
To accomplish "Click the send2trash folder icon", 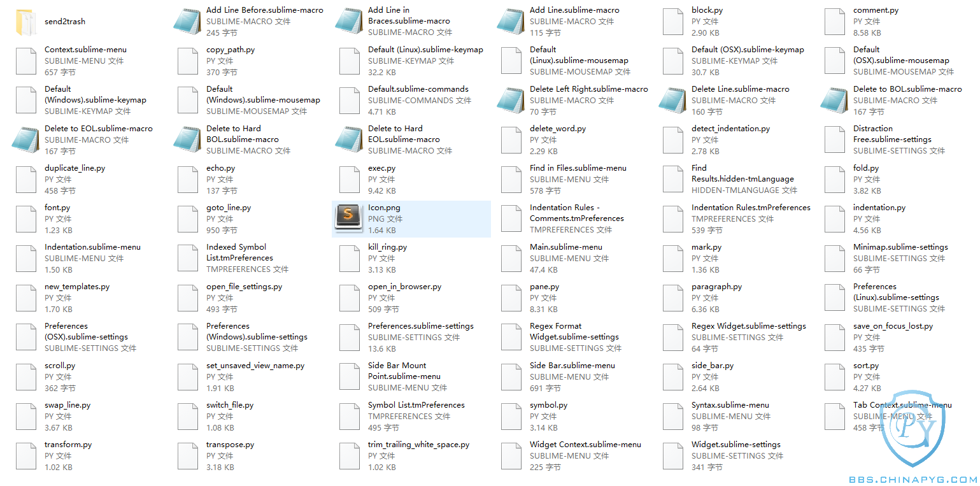I will [26, 22].
